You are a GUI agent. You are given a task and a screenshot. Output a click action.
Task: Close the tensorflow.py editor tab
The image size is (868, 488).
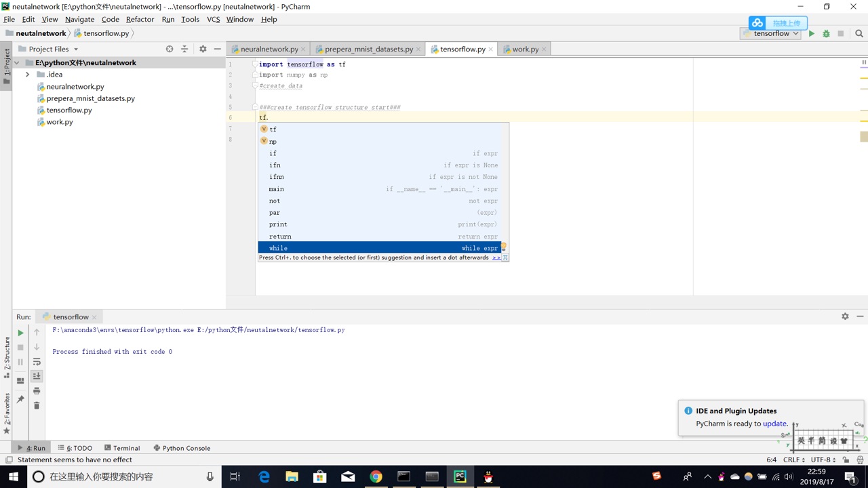pos(491,49)
